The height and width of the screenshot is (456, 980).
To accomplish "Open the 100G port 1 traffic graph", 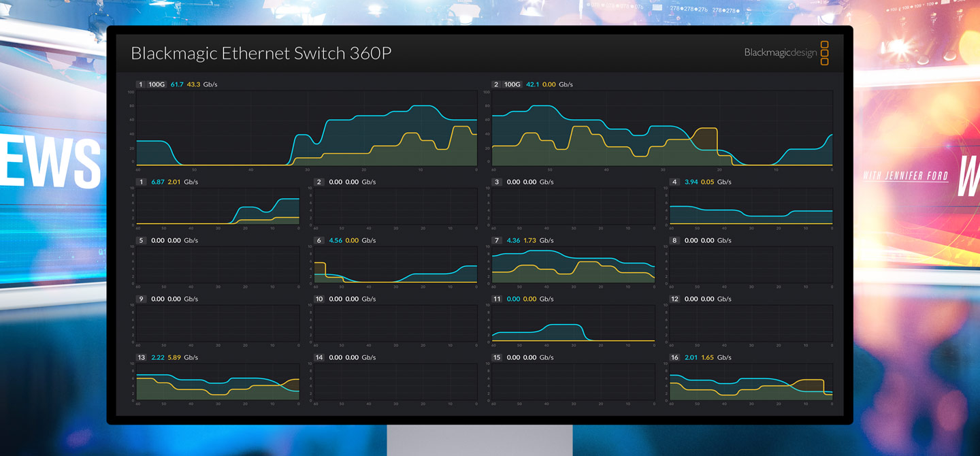I will tap(306, 129).
